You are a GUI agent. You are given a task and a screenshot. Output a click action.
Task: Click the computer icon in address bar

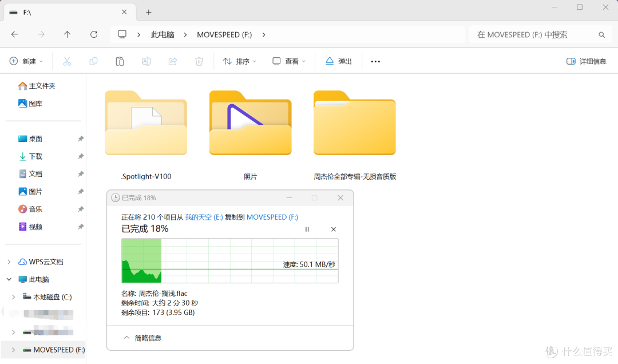coord(122,35)
